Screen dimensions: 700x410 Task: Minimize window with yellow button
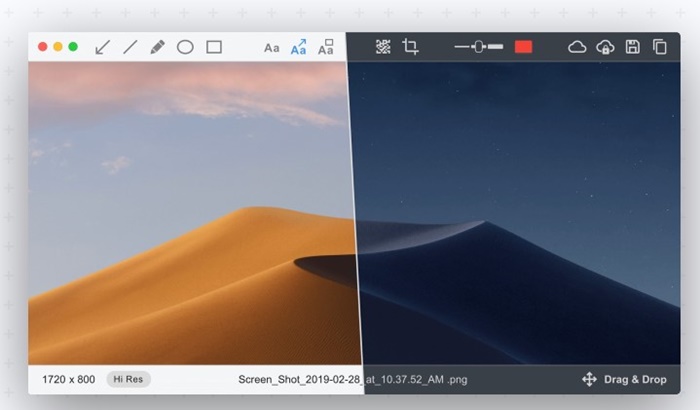(x=58, y=47)
